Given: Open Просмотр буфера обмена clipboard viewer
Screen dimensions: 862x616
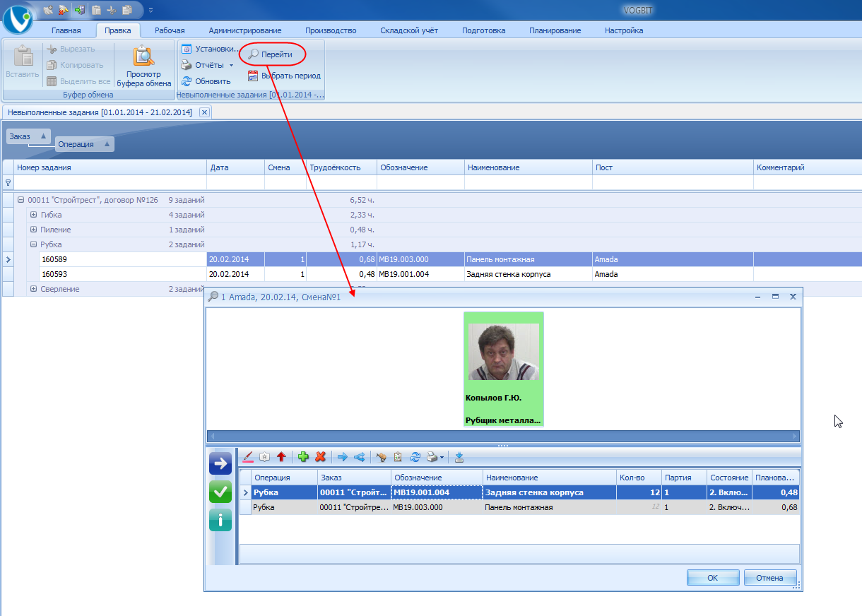Looking at the screenshot, I should [144, 66].
